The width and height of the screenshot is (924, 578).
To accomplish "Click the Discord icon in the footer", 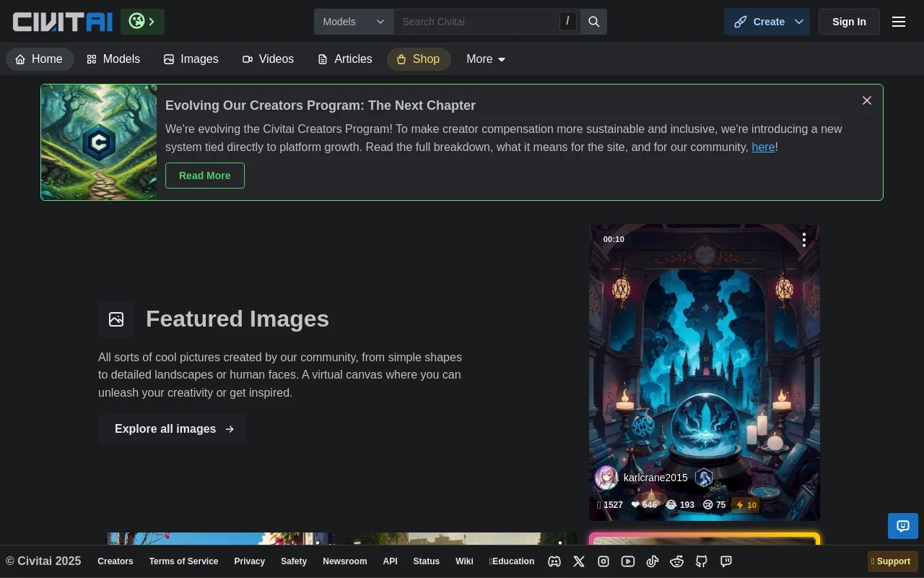I will coord(554,561).
